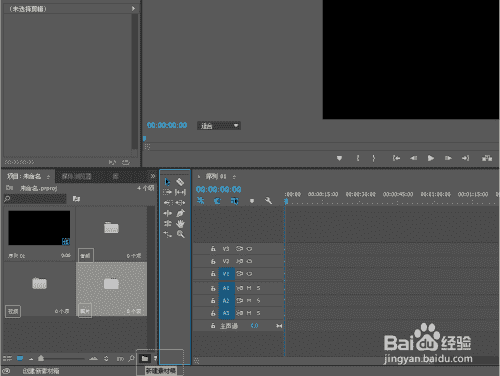Select the Hand tool

point(180,224)
